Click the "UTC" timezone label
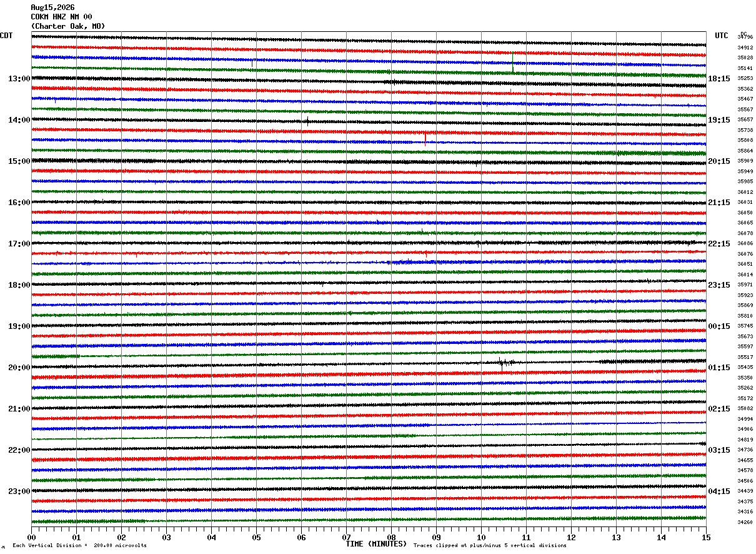Screen dimensions: 756x554 tap(722, 36)
